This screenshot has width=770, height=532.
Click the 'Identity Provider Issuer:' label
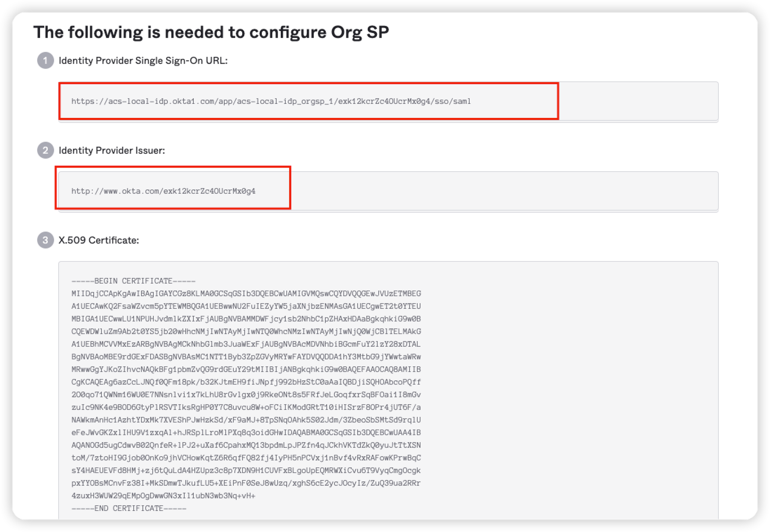point(111,150)
